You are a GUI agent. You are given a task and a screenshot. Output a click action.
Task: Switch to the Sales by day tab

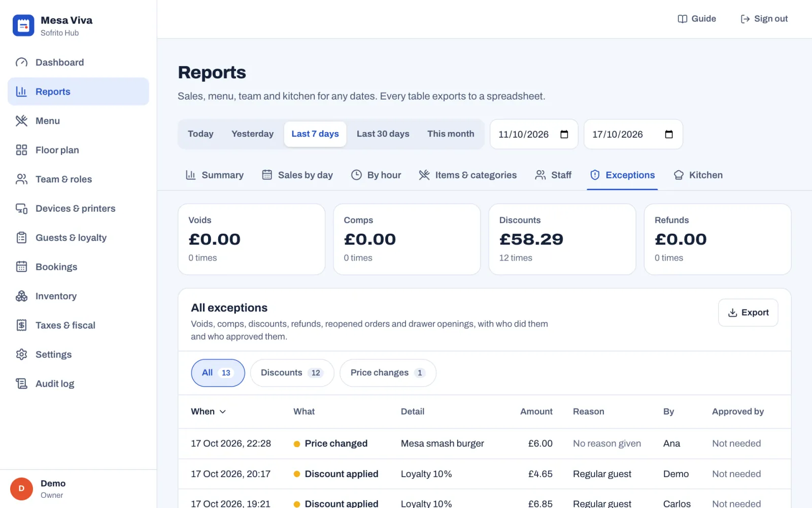pyautogui.click(x=297, y=175)
